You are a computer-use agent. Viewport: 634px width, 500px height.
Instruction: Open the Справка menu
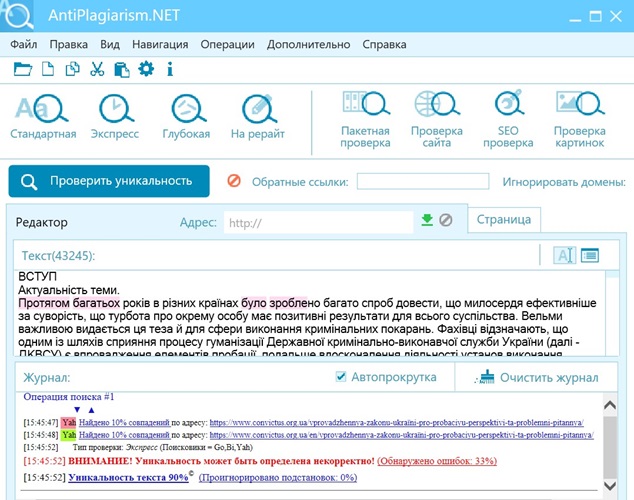pyautogui.click(x=384, y=44)
